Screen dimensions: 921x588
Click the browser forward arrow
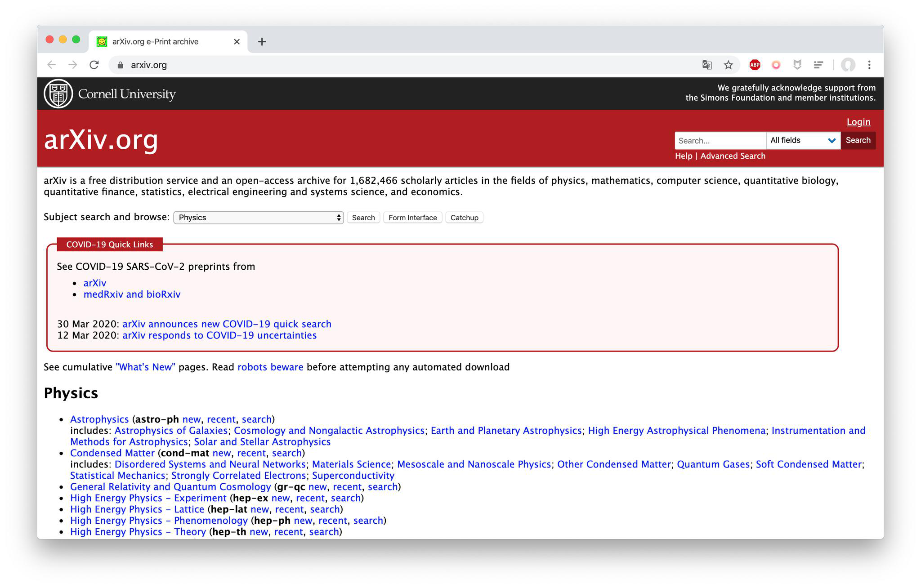[73, 65]
